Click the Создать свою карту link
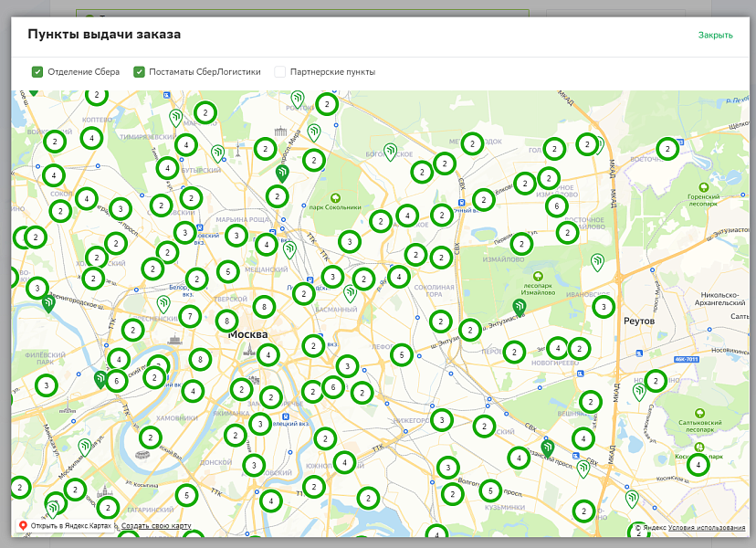Viewport: 756px width, 548px height. pos(156,526)
